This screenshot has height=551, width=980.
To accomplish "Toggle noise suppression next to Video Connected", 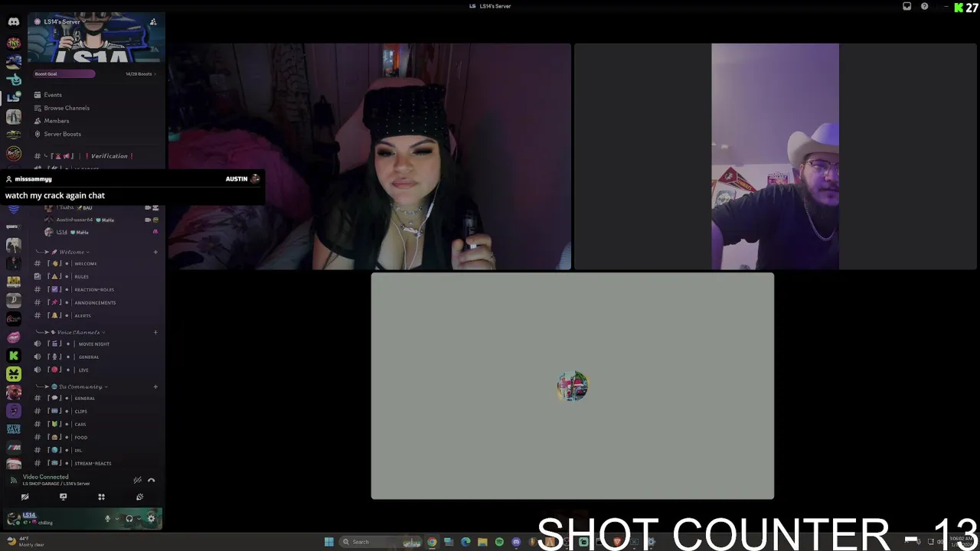I will click(x=137, y=481).
